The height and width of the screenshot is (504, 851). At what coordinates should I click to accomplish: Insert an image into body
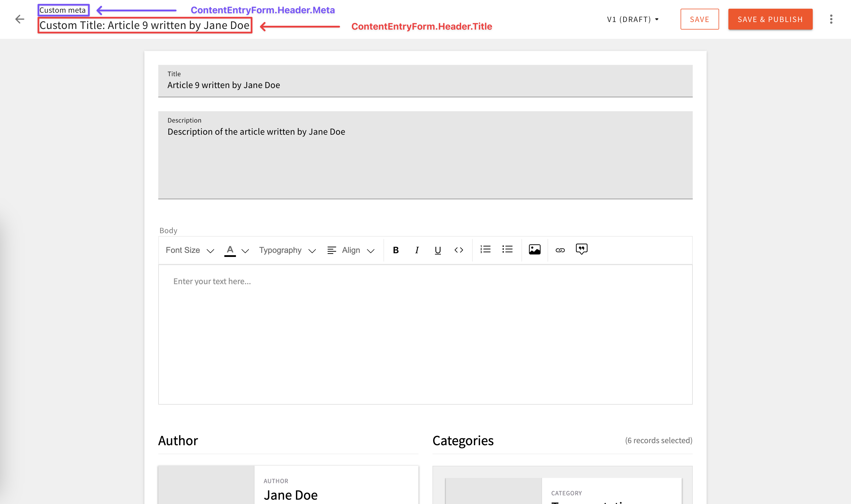click(x=534, y=250)
